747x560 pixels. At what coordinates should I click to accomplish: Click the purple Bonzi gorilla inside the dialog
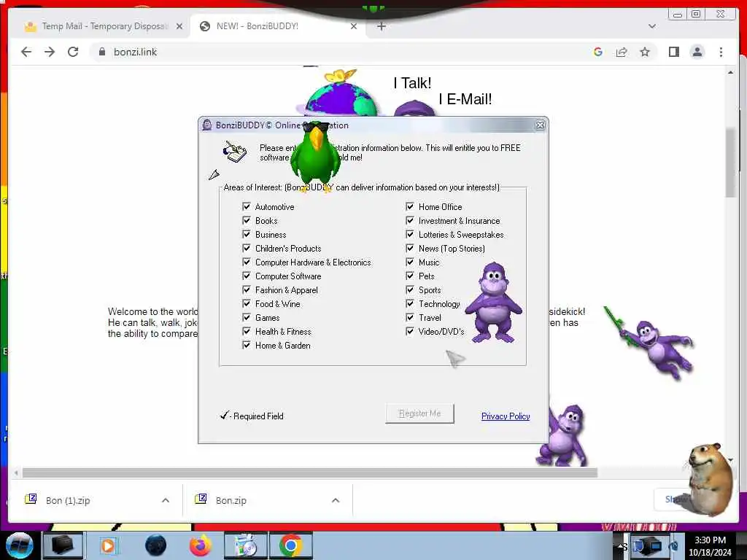point(494,303)
